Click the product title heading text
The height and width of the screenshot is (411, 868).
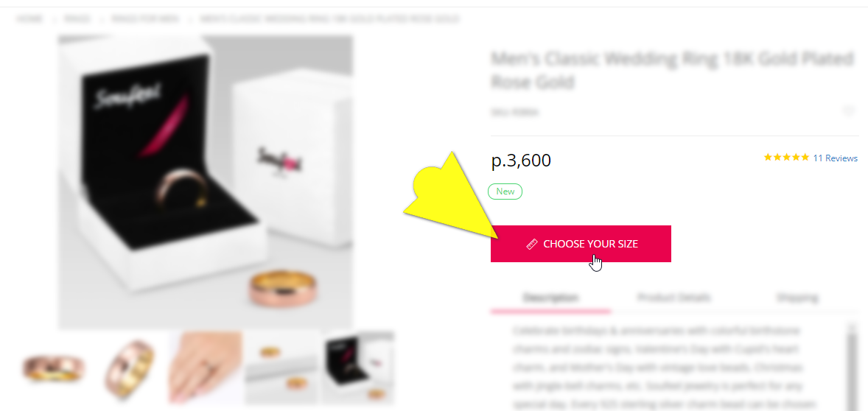click(x=673, y=70)
